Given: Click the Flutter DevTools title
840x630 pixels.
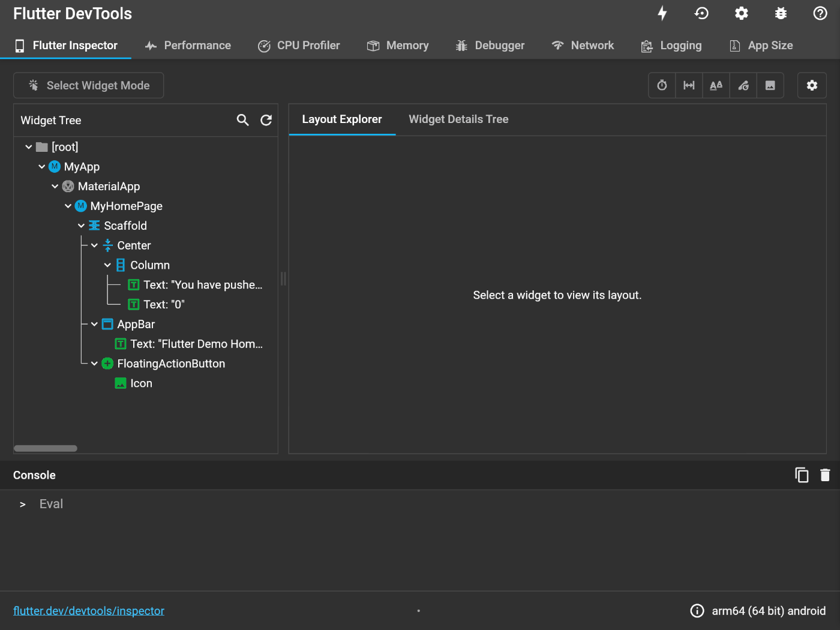Looking at the screenshot, I should pos(73,14).
